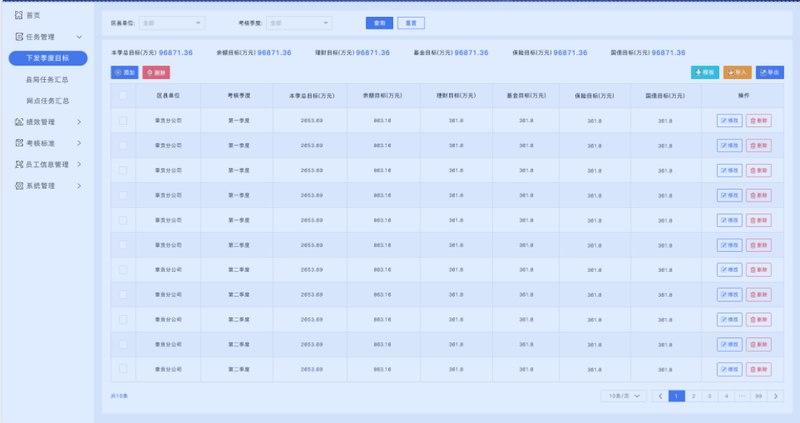Click the blue 查询 button

point(379,23)
